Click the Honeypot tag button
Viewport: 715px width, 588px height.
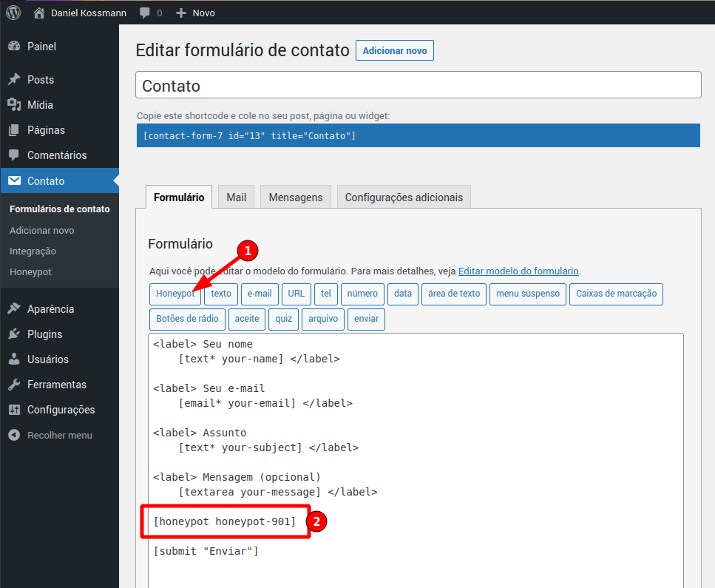click(175, 294)
